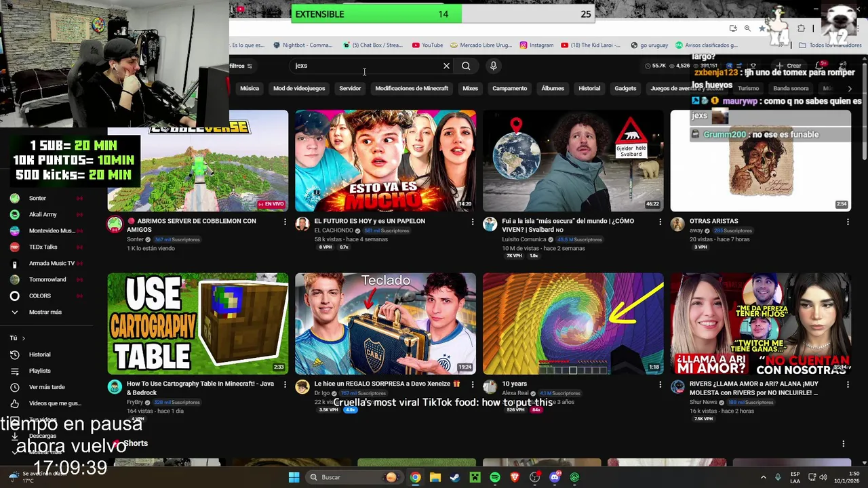
Task: Open Sonter channel in subscriptions sidebar
Action: click(x=45, y=198)
